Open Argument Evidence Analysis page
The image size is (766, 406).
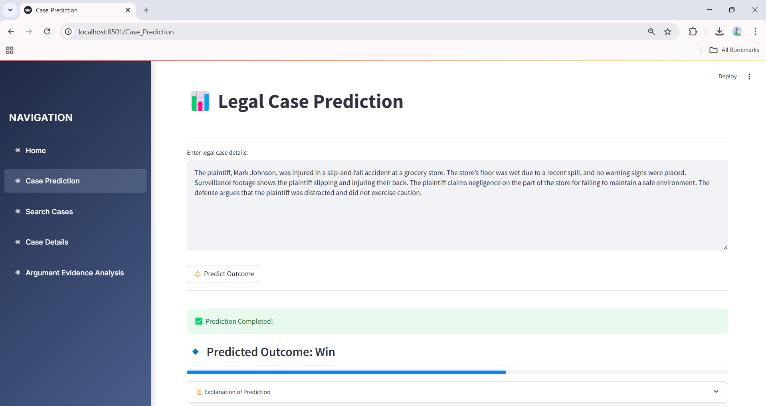(73, 272)
